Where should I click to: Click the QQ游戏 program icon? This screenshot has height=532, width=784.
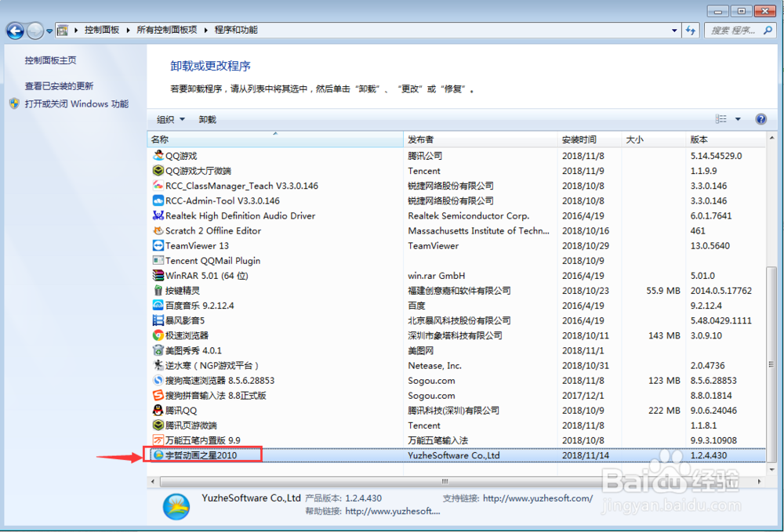158,155
